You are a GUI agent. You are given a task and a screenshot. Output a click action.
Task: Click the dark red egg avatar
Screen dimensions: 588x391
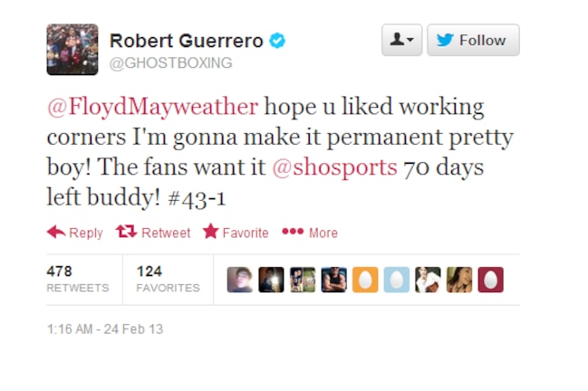point(490,280)
